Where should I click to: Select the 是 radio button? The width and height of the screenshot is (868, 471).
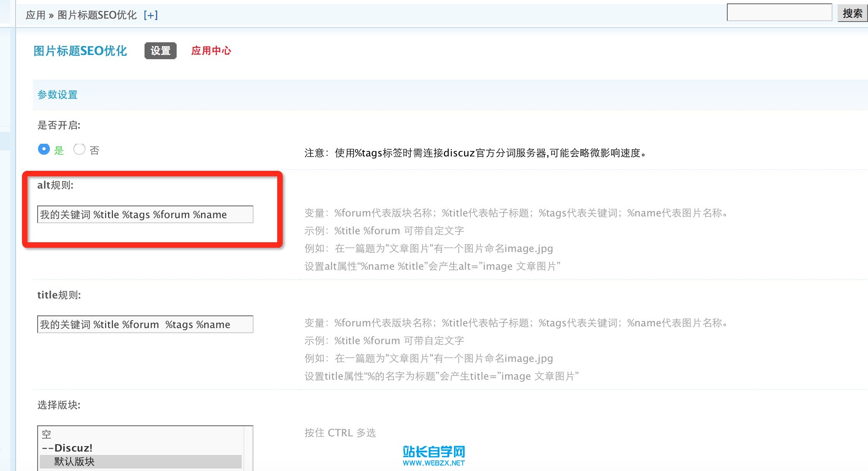[x=44, y=149]
